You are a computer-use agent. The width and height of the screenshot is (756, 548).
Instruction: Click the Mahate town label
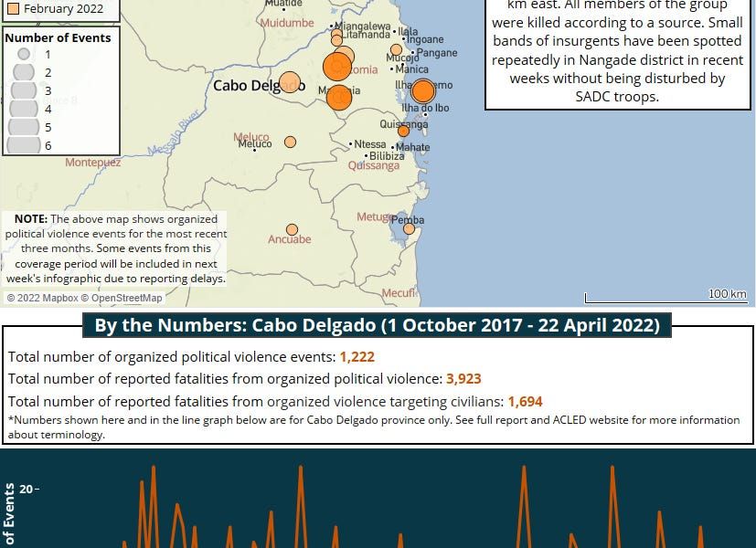click(x=412, y=147)
